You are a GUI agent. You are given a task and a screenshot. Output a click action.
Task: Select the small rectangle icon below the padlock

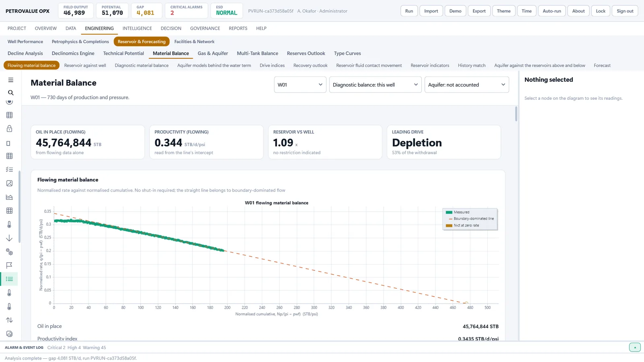8,143
